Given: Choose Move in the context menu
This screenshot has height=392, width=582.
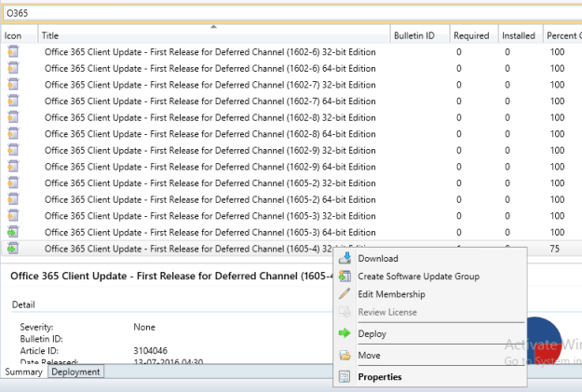Looking at the screenshot, I should click(x=430, y=355).
